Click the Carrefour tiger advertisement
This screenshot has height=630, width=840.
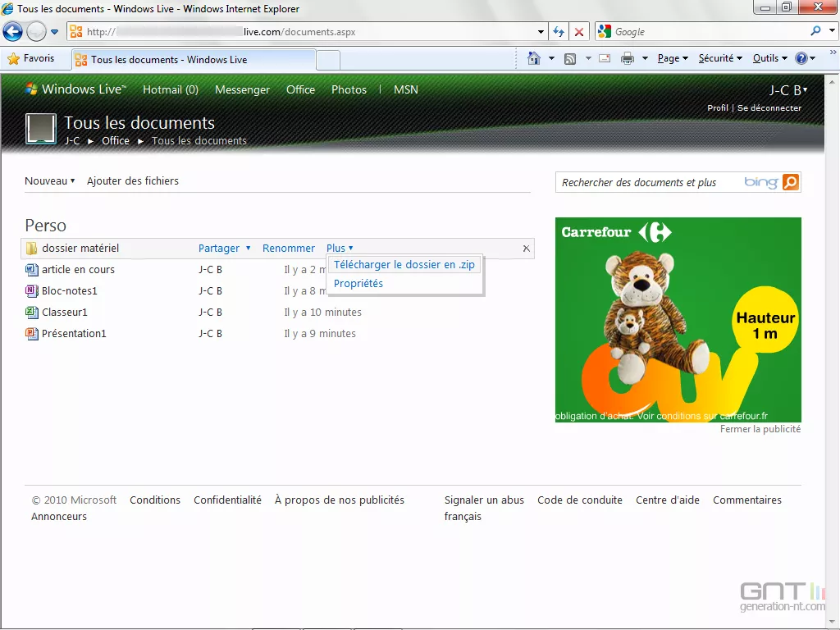tap(678, 320)
